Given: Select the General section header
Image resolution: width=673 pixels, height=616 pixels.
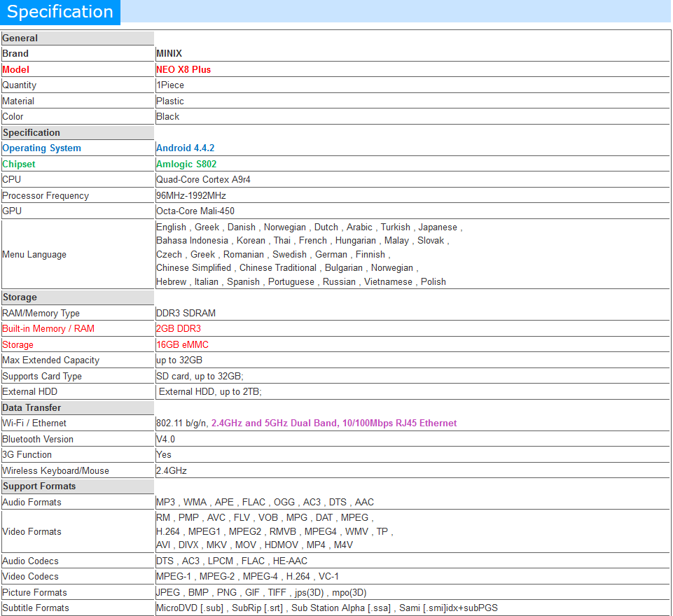Looking at the screenshot, I should (x=78, y=38).
